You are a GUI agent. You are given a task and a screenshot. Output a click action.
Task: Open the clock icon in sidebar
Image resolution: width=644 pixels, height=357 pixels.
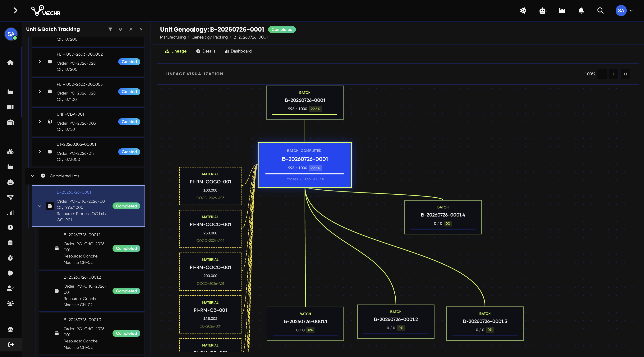pos(10,227)
